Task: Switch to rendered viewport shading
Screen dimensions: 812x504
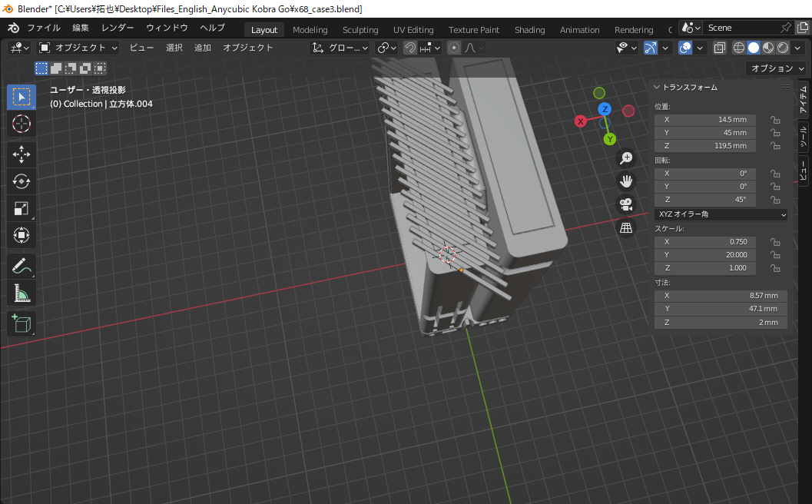Action: (783, 48)
